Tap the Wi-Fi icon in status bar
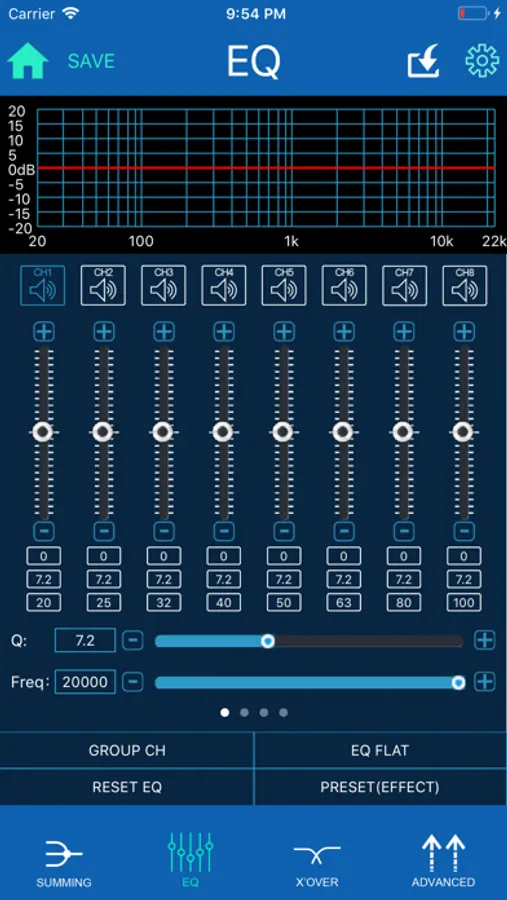The width and height of the screenshot is (507, 900). (72, 13)
